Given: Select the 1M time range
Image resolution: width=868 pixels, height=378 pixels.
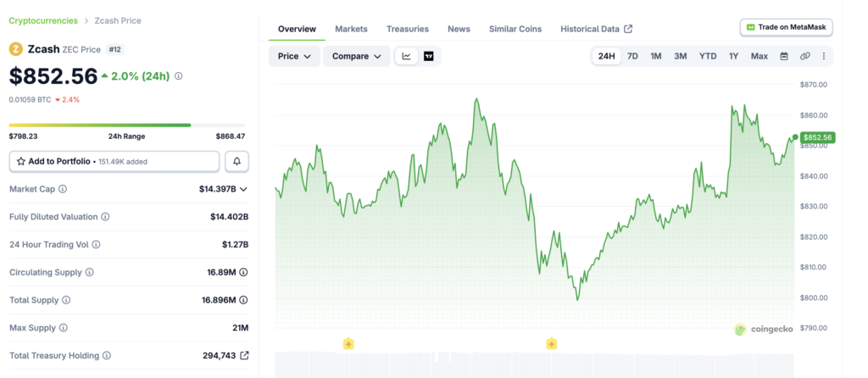Looking at the screenshot, I should click(x=656, y=57).
